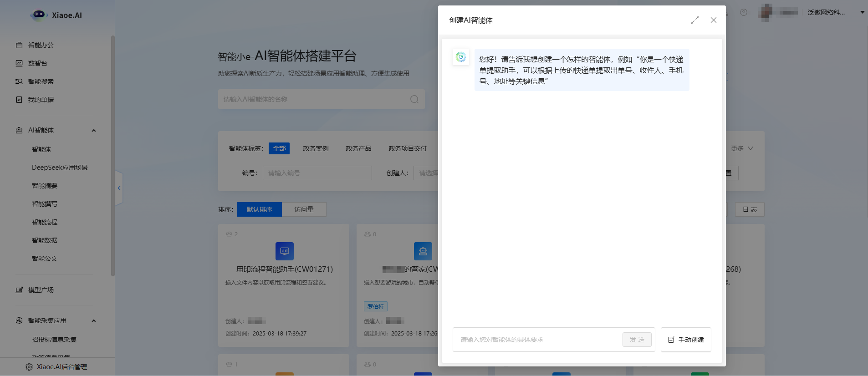
Task: Open the 日志 button
Action: (750, 209)
